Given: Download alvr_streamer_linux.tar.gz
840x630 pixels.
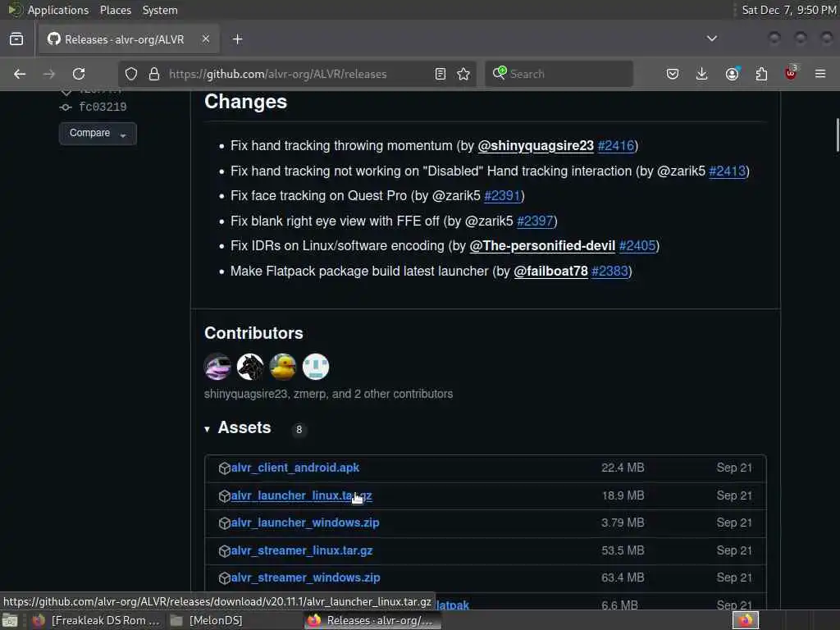Looking at the screenshot, I should [302, 550].
